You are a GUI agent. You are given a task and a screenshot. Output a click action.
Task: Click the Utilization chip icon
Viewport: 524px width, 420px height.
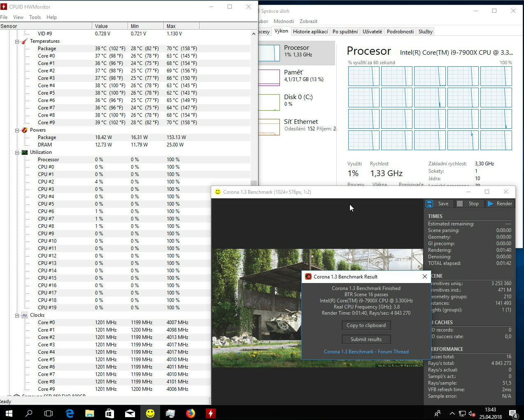(24, 152)
